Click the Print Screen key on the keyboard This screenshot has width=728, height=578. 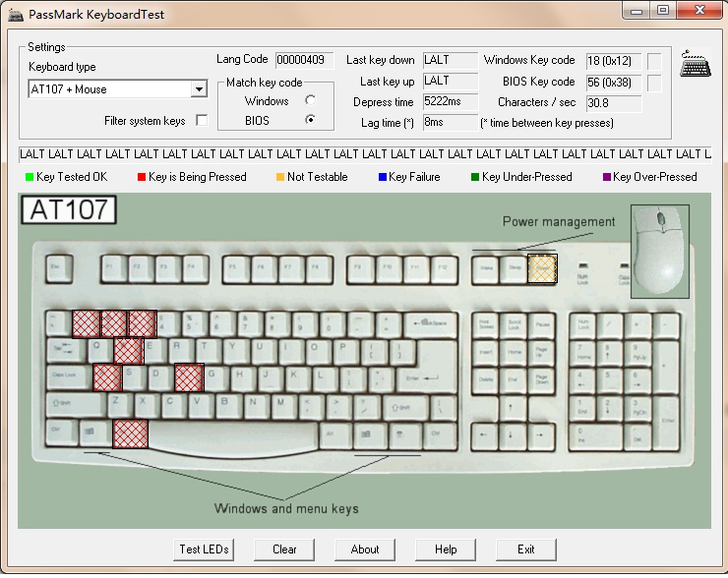pos(485,325)
